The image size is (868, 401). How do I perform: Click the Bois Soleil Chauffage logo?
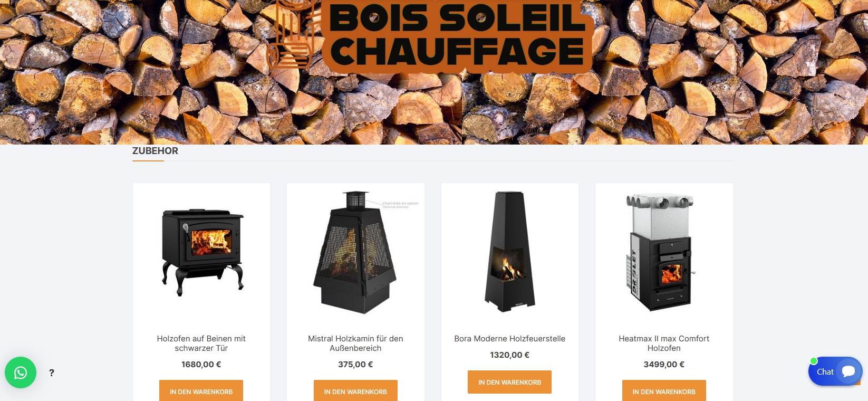coord(430,34)
